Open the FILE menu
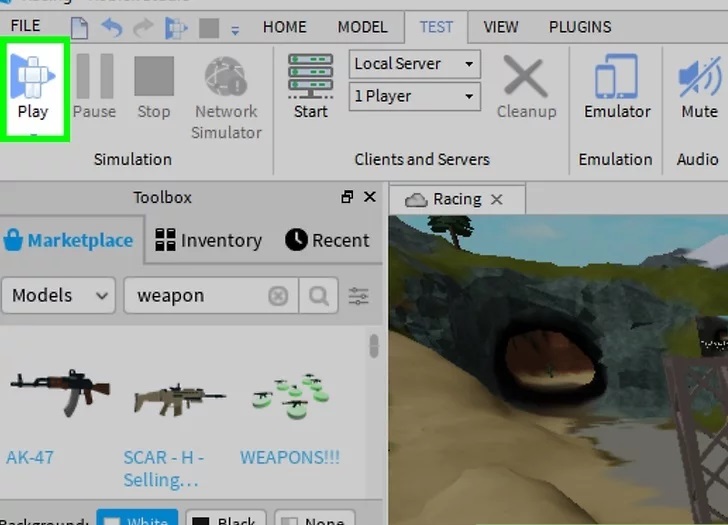 coord(25,26)
